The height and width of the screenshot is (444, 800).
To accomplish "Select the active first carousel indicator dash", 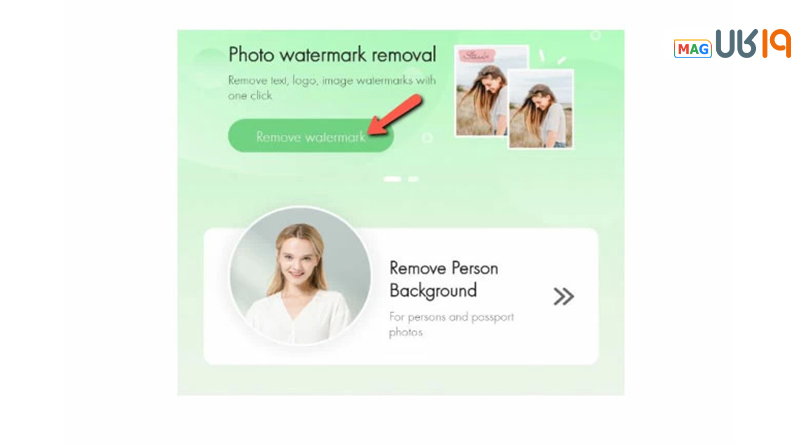I will 392,179.
